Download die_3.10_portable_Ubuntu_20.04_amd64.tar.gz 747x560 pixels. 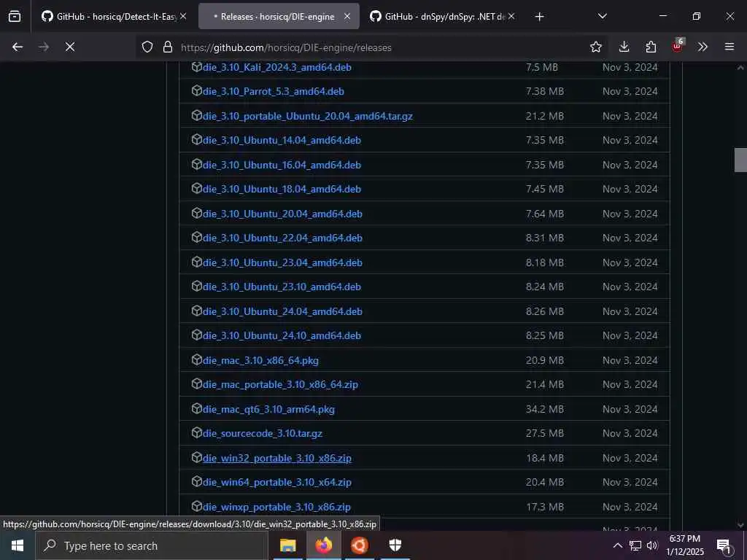(x=308, y=116)
